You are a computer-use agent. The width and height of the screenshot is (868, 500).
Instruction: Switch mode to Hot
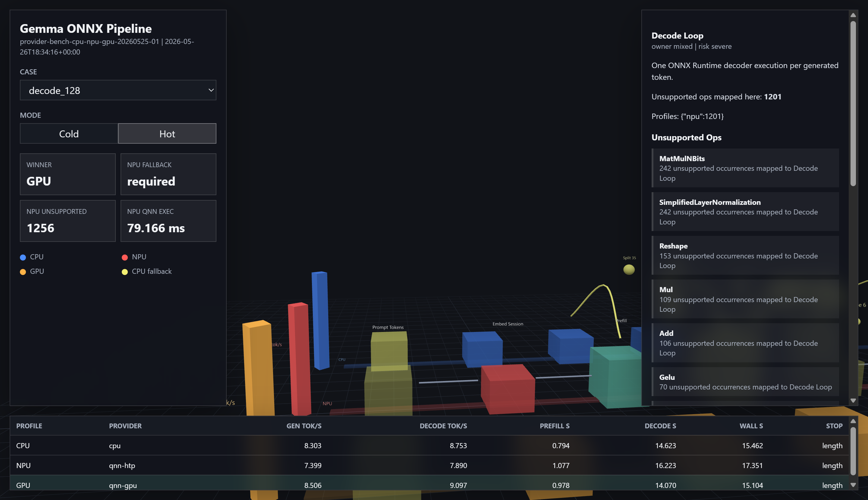click(167, 134)
